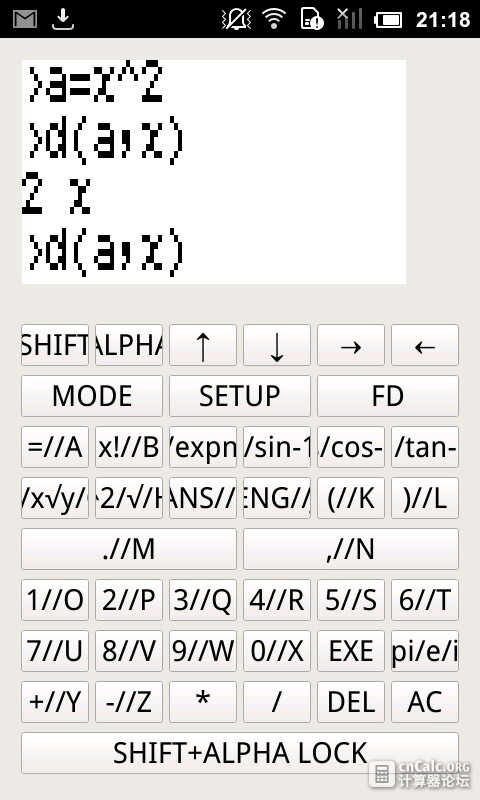Tap the tan- key

(425, 447)
